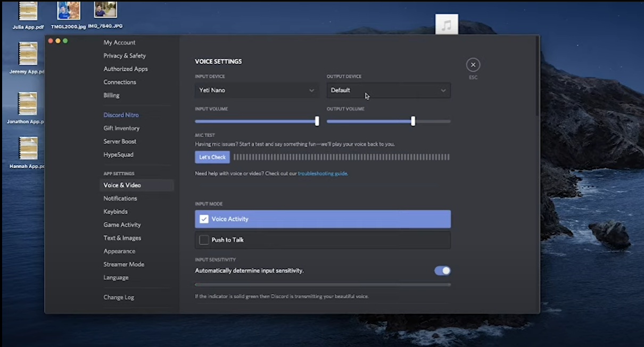The width and height of the screenshot is (644, 347).
Task: Open the Output Device dropdown showing Default
Action: [x=389, y=90]
